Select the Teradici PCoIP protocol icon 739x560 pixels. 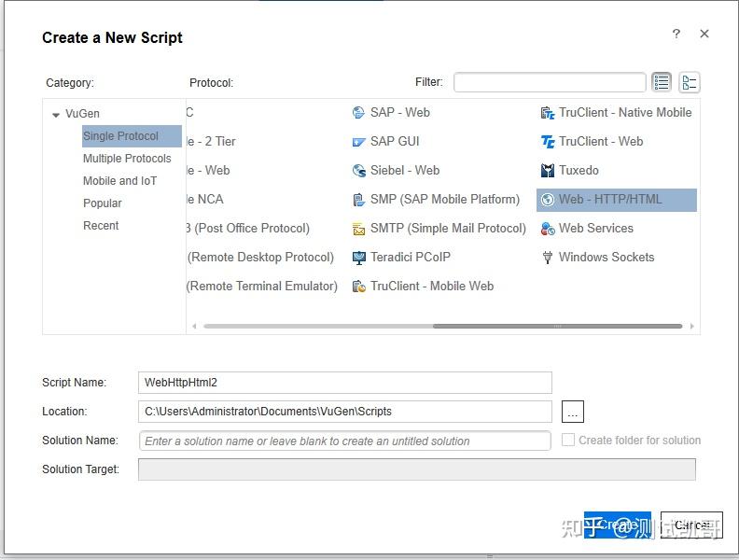coord(358,258)
